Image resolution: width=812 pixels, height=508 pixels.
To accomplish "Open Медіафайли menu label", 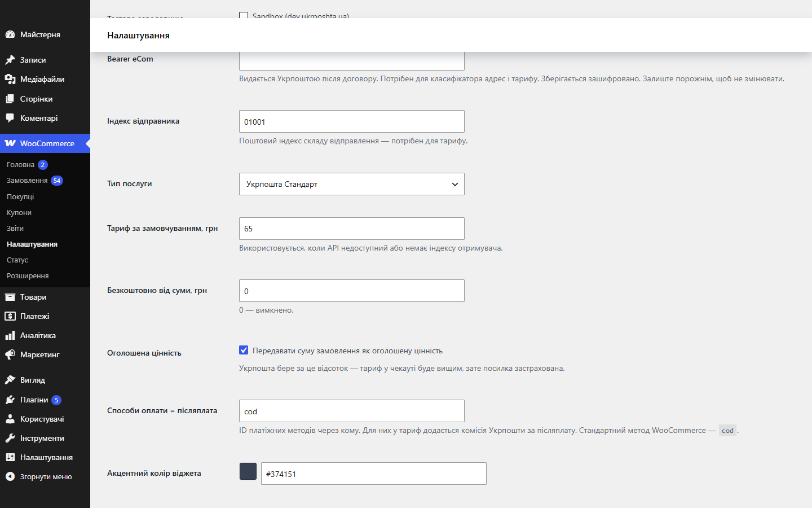I will coord(42,79).
